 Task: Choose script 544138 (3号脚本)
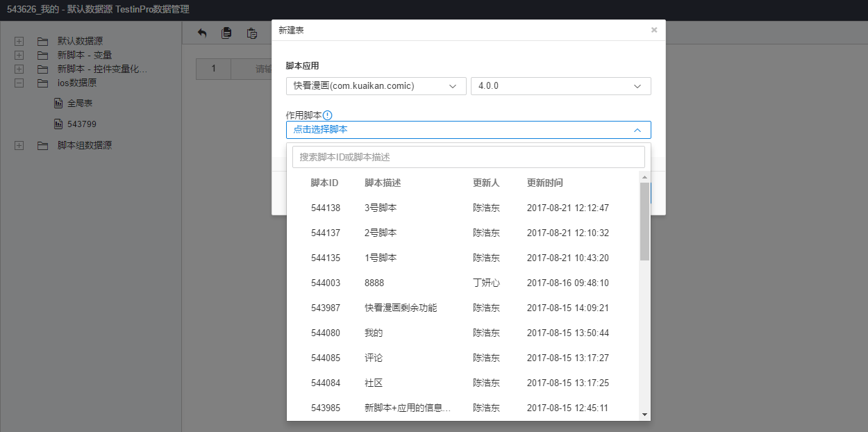(x=463, y=208)
